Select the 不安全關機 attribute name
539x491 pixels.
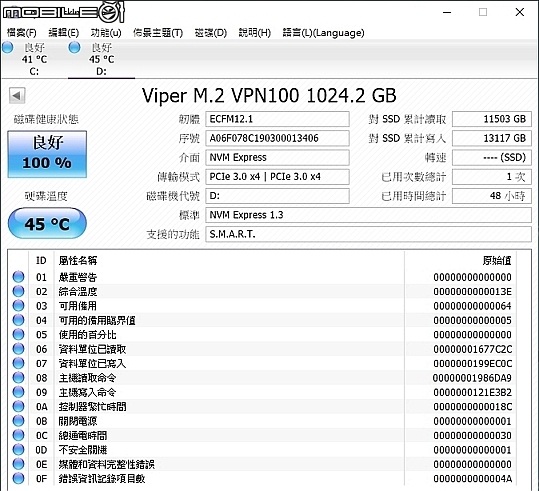(x=82, y=450)
